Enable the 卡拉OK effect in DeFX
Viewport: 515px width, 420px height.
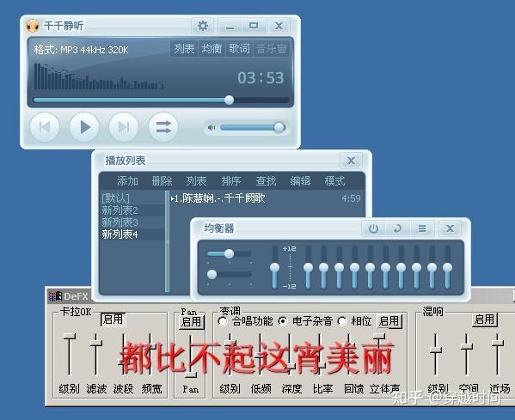tap(113, 320)
